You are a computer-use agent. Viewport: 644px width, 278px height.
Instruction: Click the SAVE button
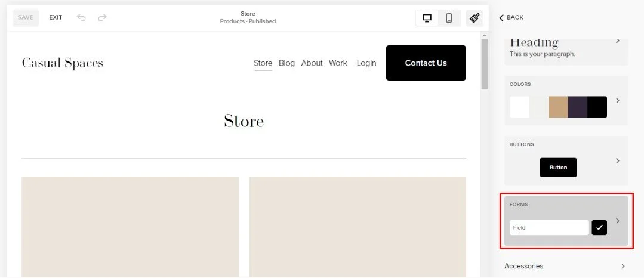(x=26, y=18)
